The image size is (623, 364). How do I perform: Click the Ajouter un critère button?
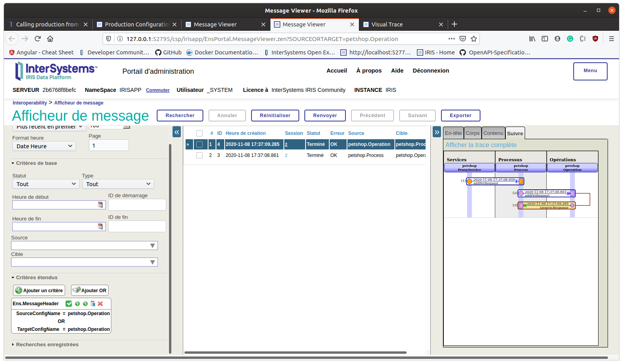[39, 290]
